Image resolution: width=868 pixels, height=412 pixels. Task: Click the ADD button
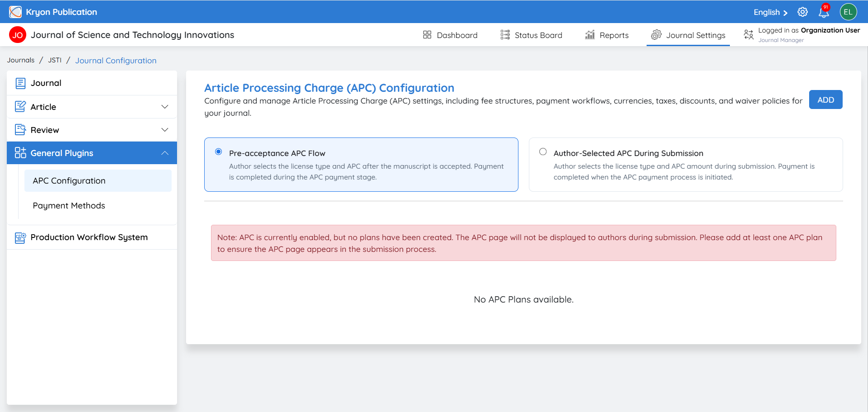tap(825, 100)
